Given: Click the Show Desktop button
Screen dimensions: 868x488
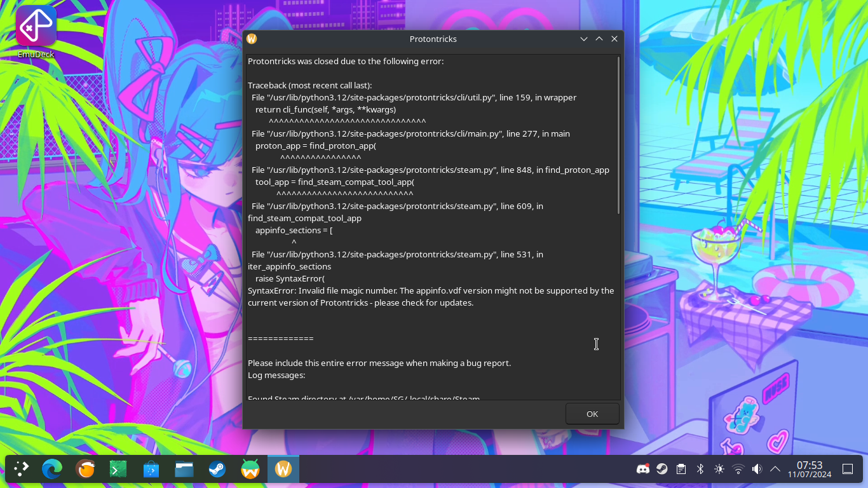Looking at the screenshot, I should [848, 470].
